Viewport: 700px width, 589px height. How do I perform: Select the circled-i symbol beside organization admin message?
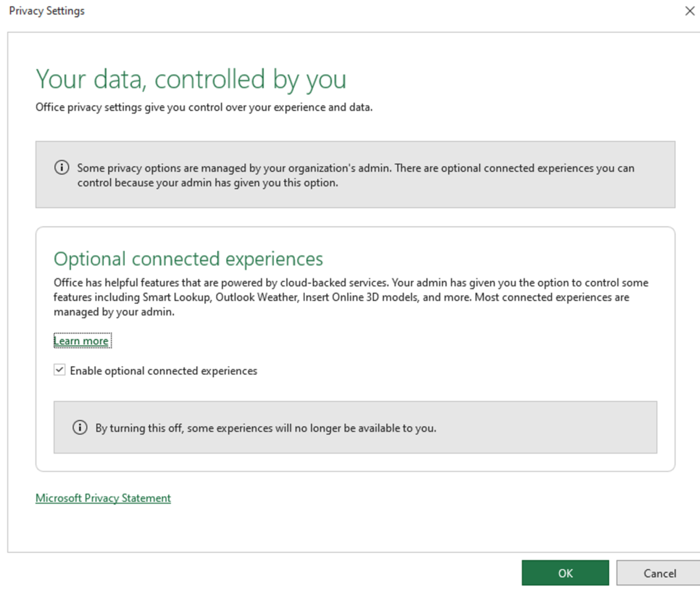click(x=62, y=167)
